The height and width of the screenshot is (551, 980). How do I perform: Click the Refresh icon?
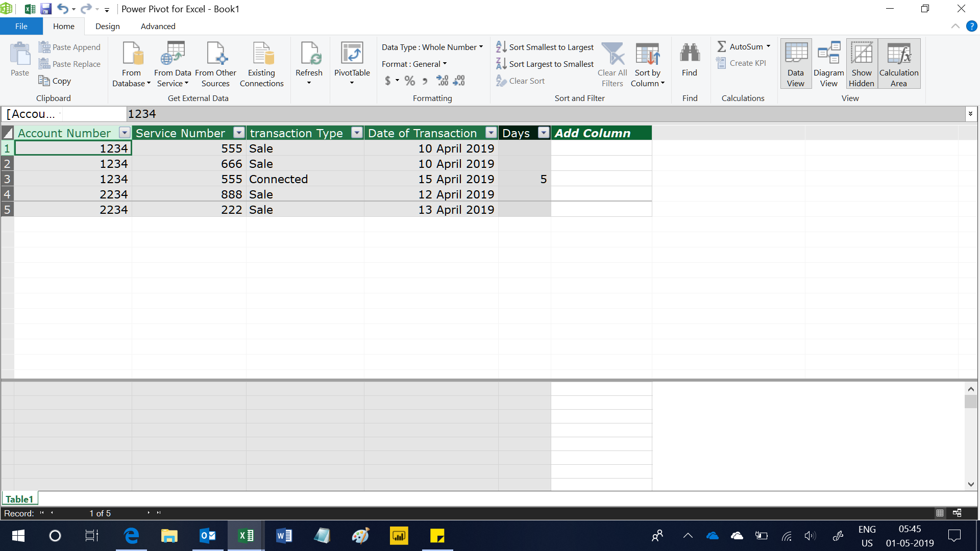coord(309,54)
